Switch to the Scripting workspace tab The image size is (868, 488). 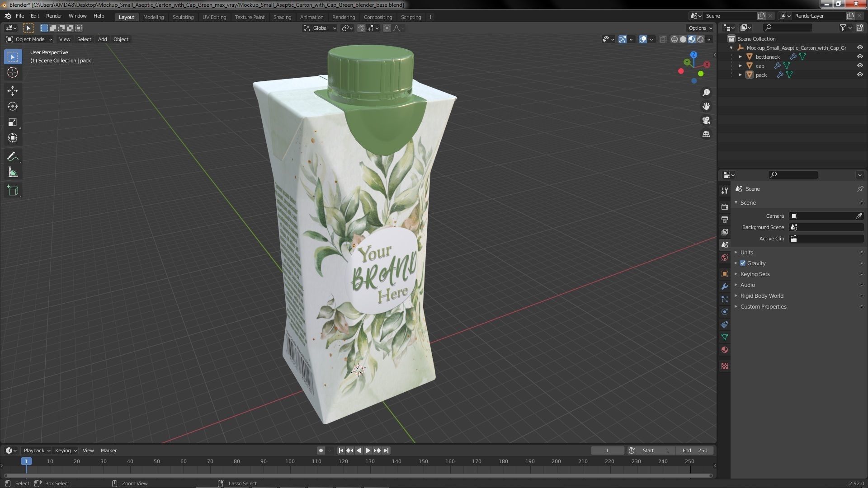(x=411, y=17)
